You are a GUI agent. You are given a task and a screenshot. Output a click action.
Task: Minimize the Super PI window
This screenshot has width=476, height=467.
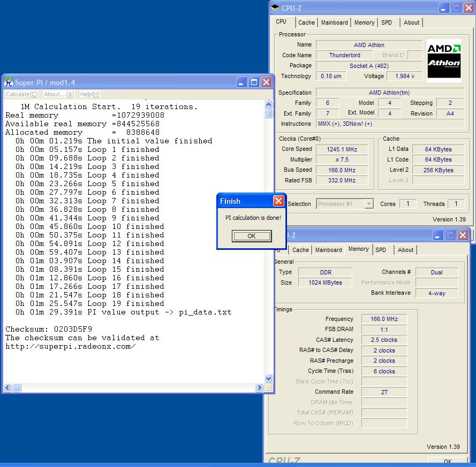click(241, 82)
